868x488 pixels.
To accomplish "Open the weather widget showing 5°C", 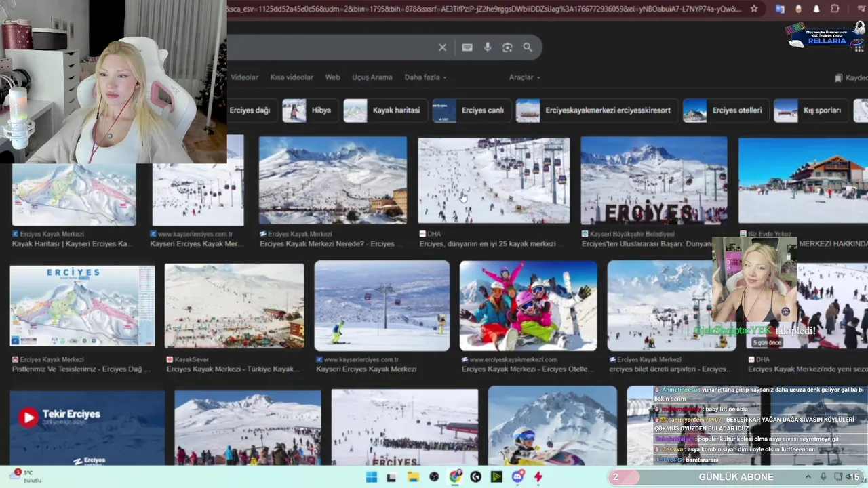I will (24, 476).
